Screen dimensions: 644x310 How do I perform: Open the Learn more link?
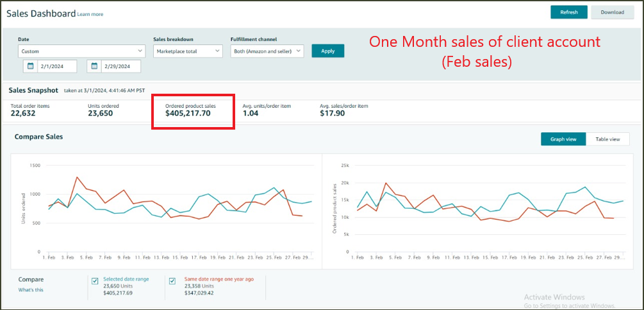(x=90, y=14)
